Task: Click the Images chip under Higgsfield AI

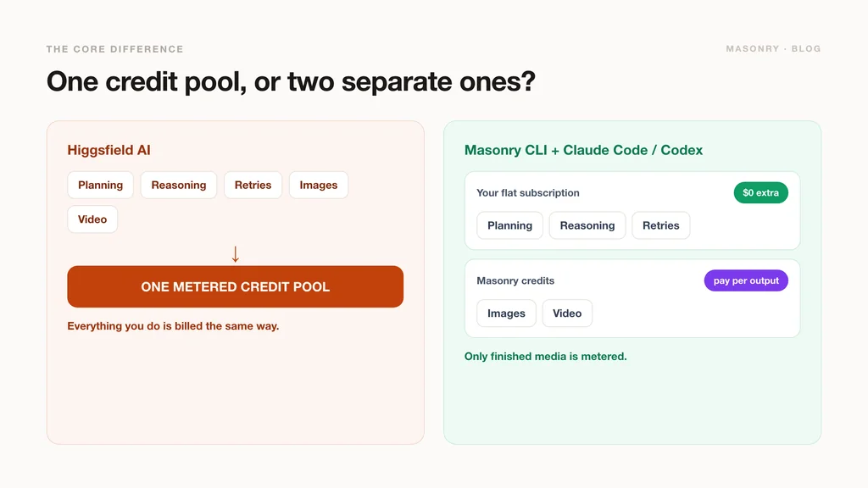Action: pos(319,185)
